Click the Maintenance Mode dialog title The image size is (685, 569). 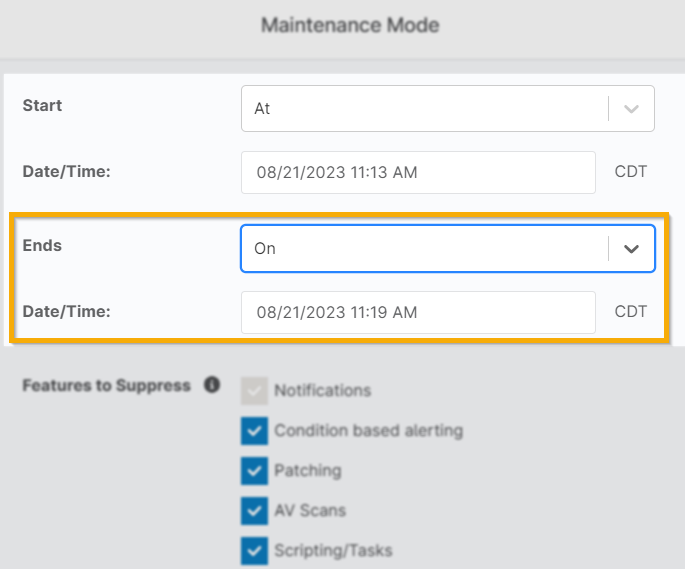click(x=350, y=24)
